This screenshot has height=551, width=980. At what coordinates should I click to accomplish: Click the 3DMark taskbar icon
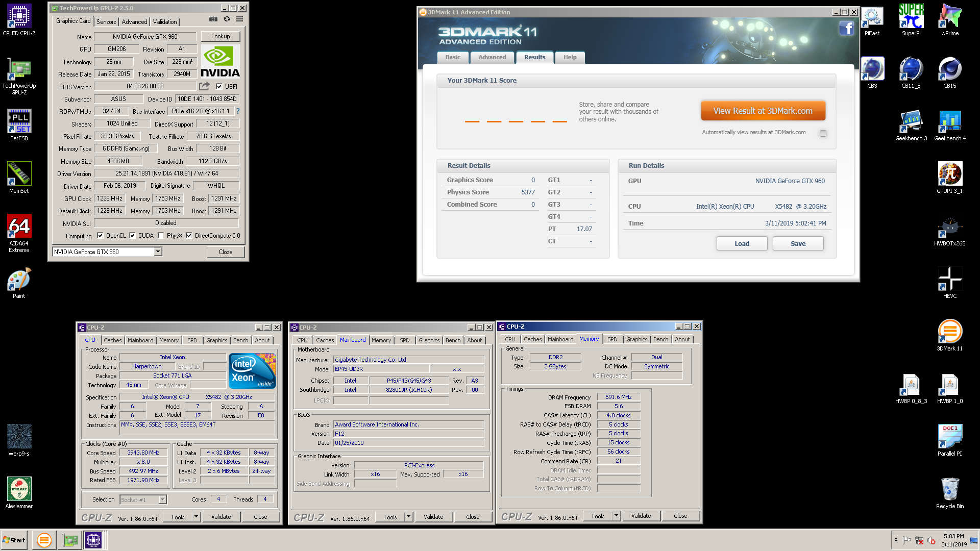point(44,540)
